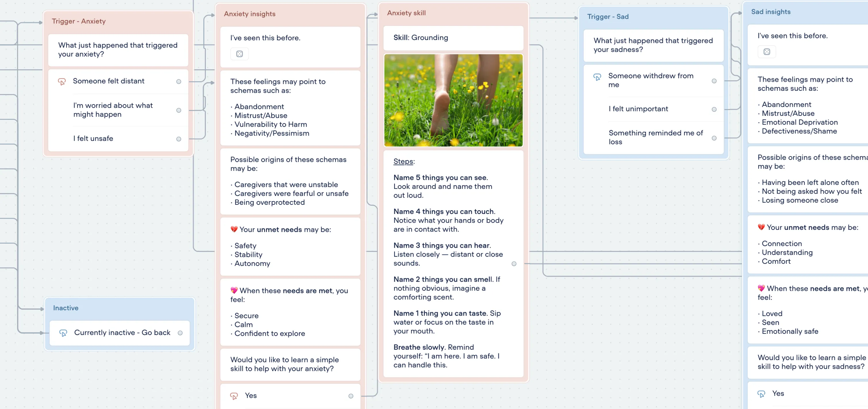The height and width of the screenshot is (409, 868).
Task: Select the 'Anxiety skill' group title
Action: coord(406,13)
